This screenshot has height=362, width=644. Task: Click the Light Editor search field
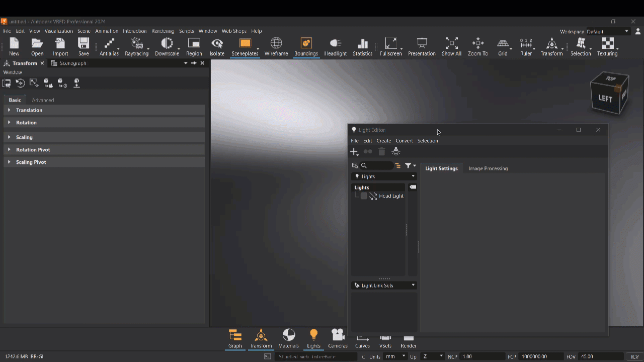[x=377, y=165]
